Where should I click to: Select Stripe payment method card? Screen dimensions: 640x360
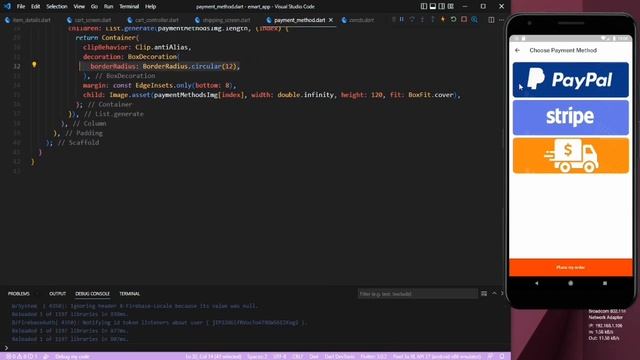tap(571, 118)
